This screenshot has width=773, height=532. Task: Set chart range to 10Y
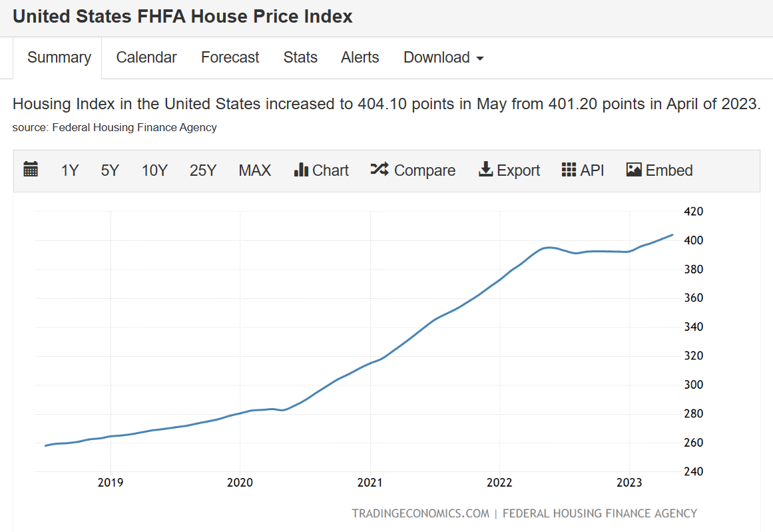tap(154, 170)
